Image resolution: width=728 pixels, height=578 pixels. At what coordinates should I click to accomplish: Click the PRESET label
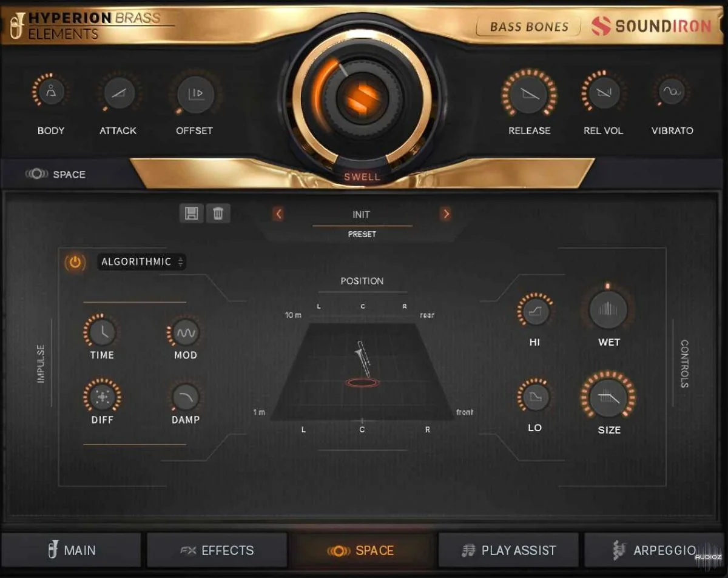362,234
